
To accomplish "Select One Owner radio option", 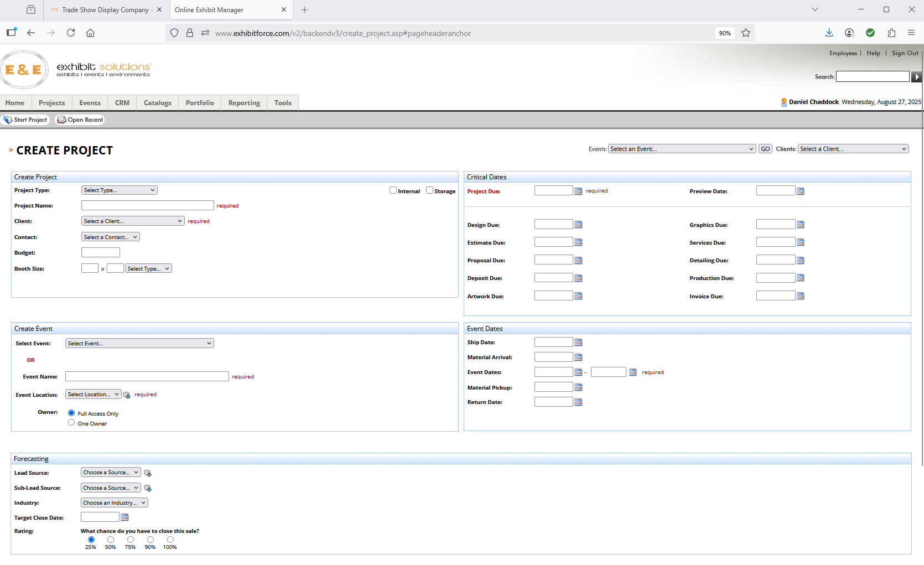I will (x=71, y=423).
